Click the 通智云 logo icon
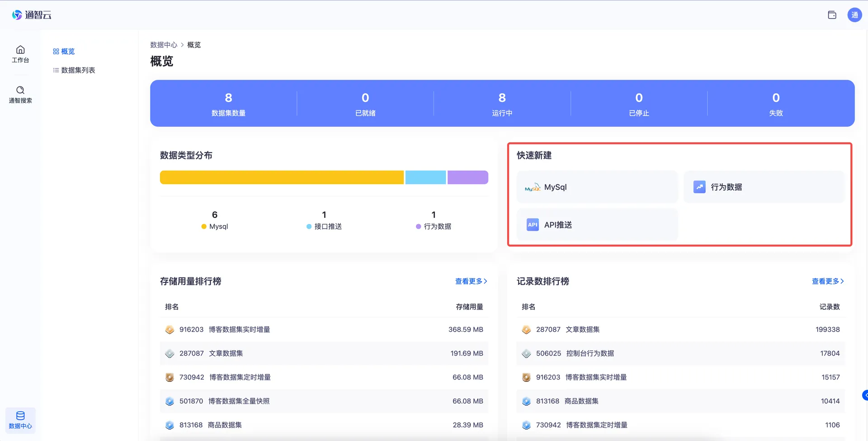 pyautogui.click(x=17, y=15)
